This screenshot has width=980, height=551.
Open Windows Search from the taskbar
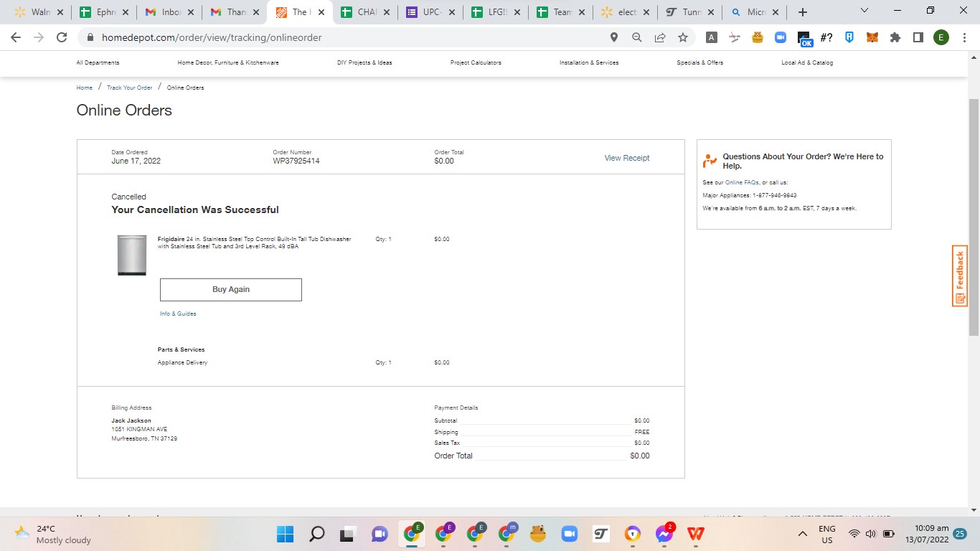point(316,534)
